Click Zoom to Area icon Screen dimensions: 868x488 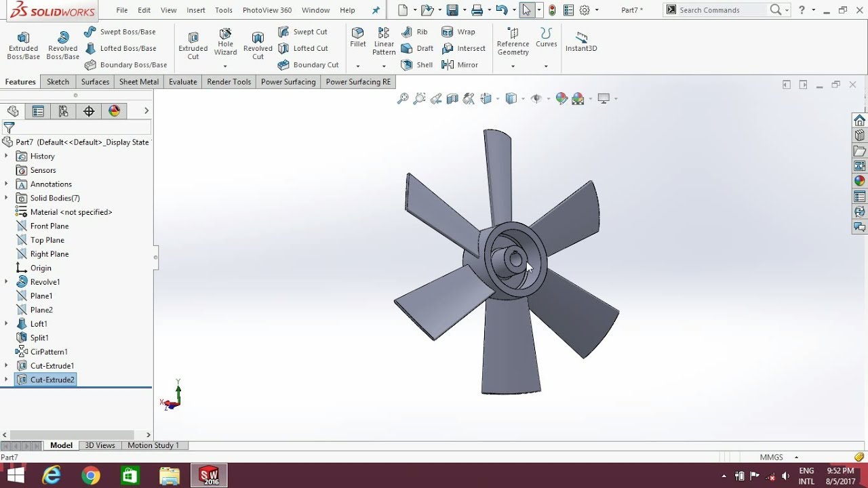click(x=419, y=99)
